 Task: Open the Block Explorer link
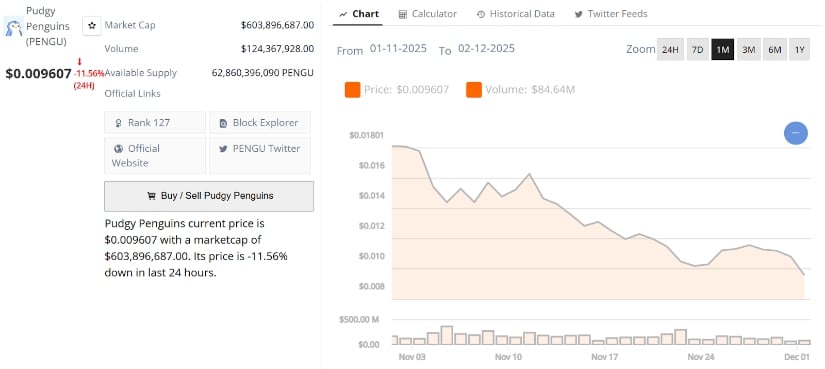pyautogui.click(x=260, y=122)
